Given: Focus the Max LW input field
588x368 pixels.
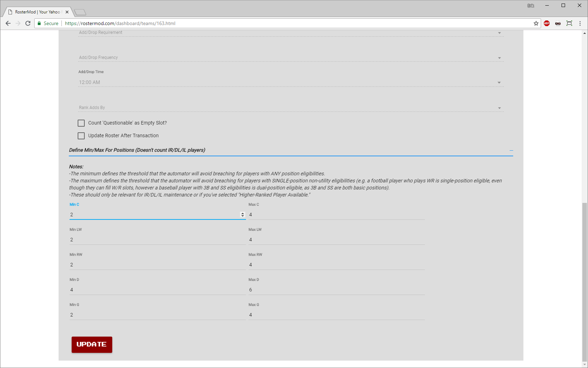Looking at the screenshot, I should [x=337, y=240].
